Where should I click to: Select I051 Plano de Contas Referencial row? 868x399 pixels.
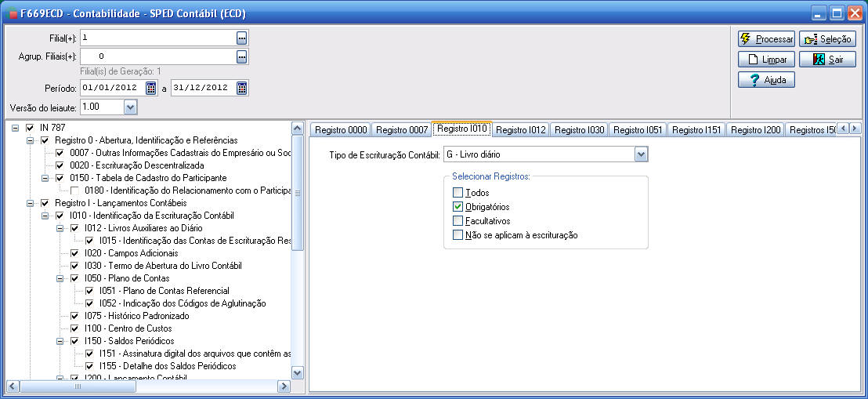pos(165,291)
